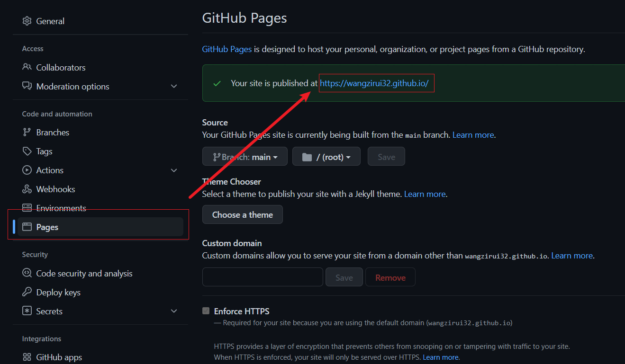Click the Deploy keys key icon

(27, 292)
